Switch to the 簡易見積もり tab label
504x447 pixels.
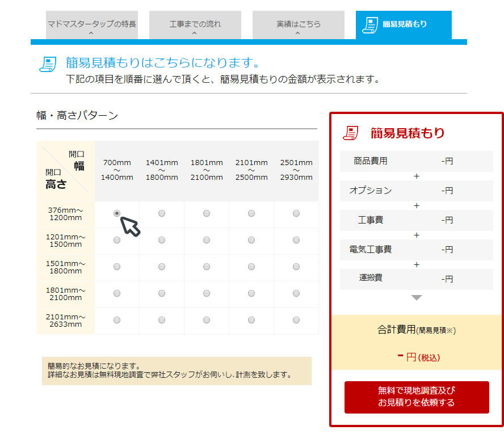click(405, 24)
